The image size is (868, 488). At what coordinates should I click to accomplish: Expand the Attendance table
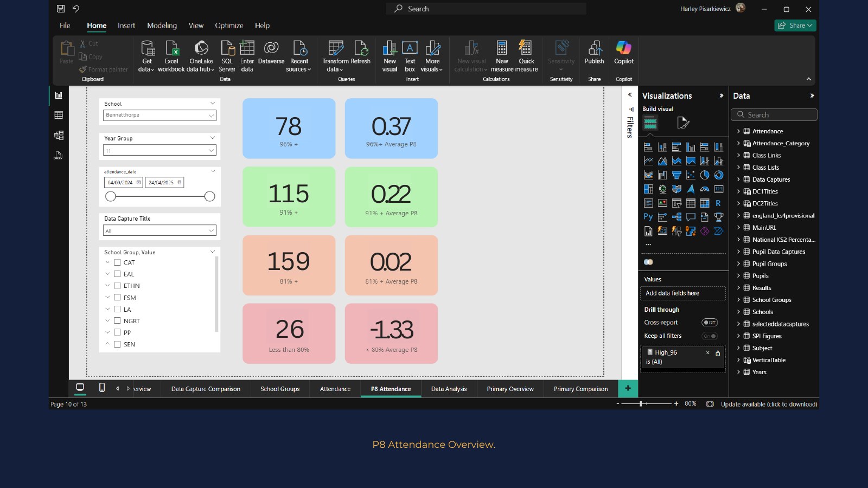738,131
